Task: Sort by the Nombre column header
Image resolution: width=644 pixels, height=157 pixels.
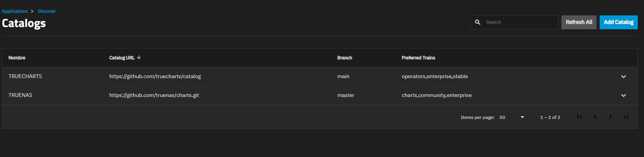Action: point(17,58)
